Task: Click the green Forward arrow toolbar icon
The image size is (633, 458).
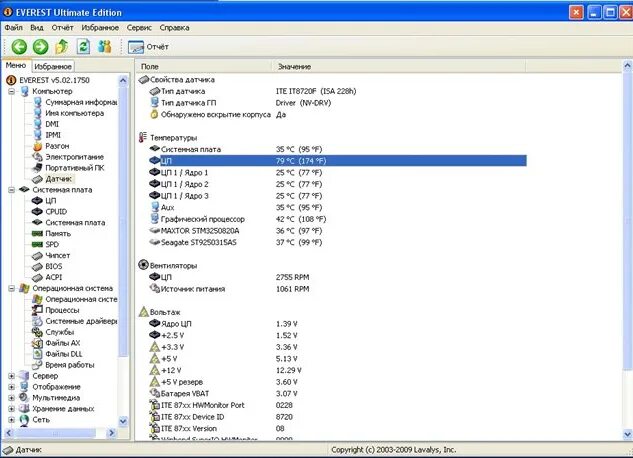Action: (x=40, y=47)
